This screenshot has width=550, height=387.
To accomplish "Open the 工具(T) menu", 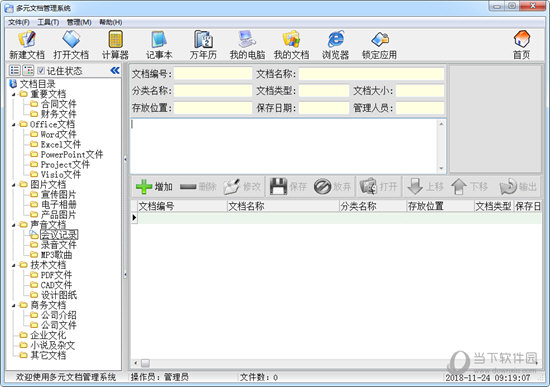I will tap(48, 22).
